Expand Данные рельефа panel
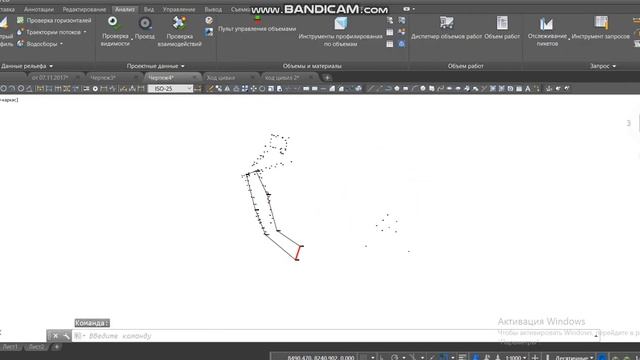The image size is (640, 360). pyautogui.click(x=27, y=66)
